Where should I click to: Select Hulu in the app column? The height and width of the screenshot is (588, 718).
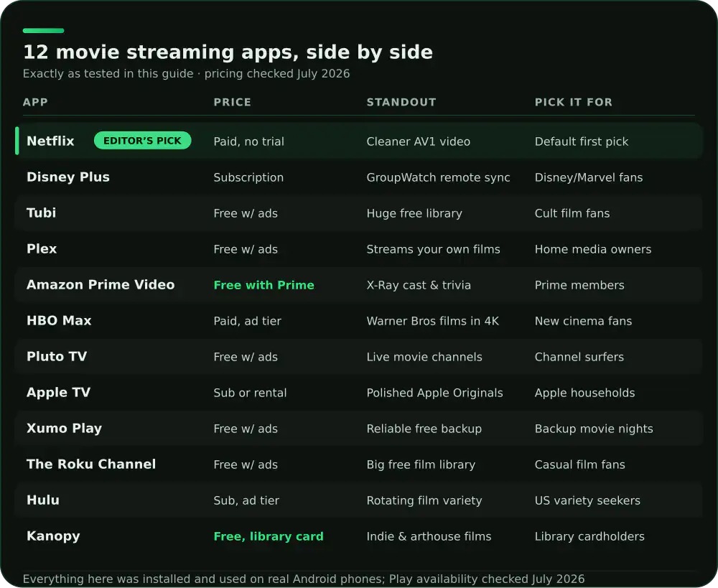point(43,500)
